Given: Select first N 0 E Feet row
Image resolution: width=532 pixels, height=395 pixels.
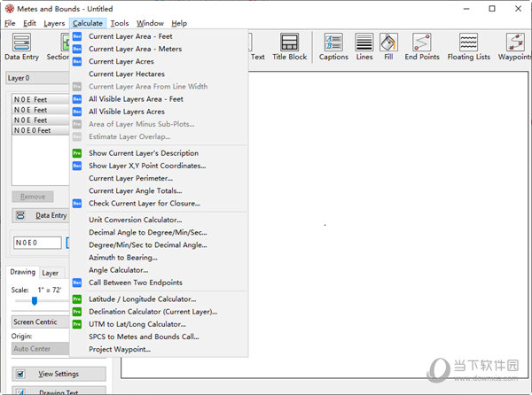Looking at the screenshot, I should (x=41, y=99).
